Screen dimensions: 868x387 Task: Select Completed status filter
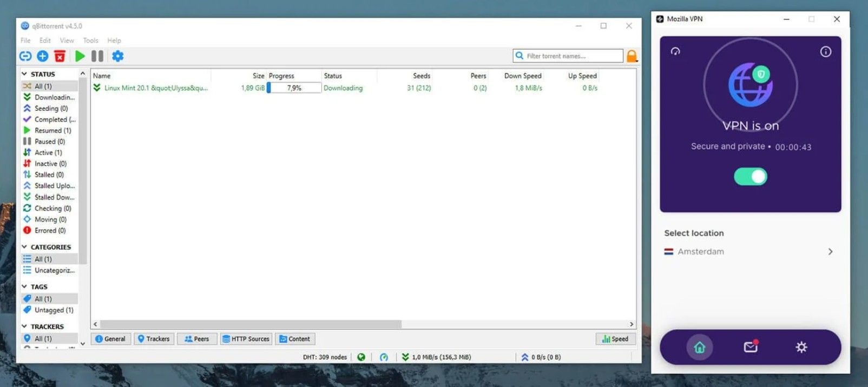[x=49, y=119]
